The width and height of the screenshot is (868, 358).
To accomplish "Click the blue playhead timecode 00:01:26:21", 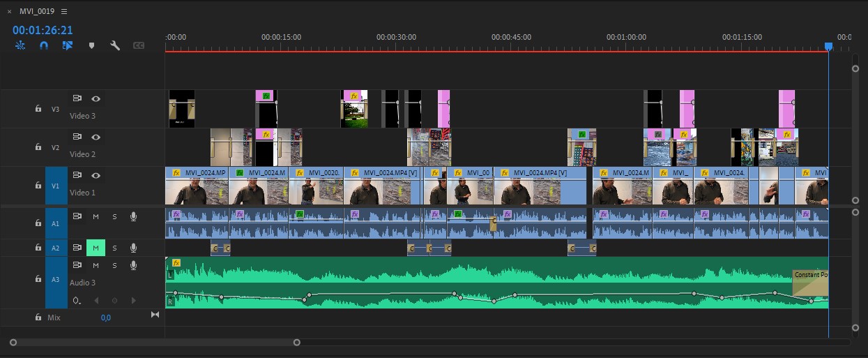I will 43,30.
